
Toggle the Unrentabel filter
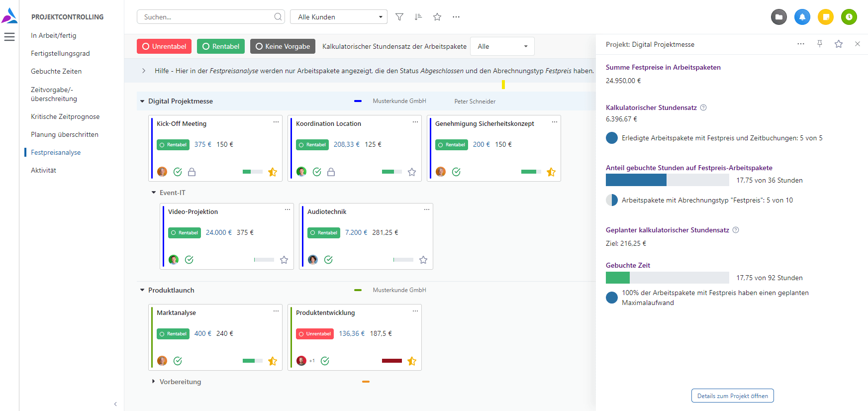click(x=164, y=46)
